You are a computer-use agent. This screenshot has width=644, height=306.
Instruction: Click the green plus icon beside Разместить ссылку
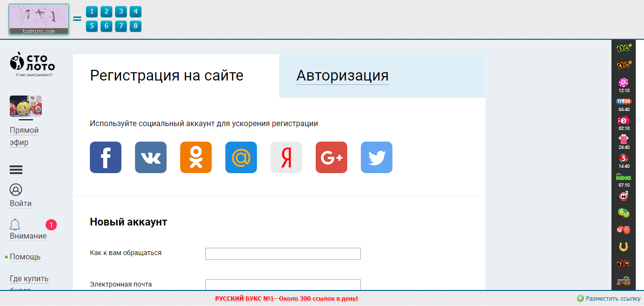pyautogui.click(x=580, y=299)
